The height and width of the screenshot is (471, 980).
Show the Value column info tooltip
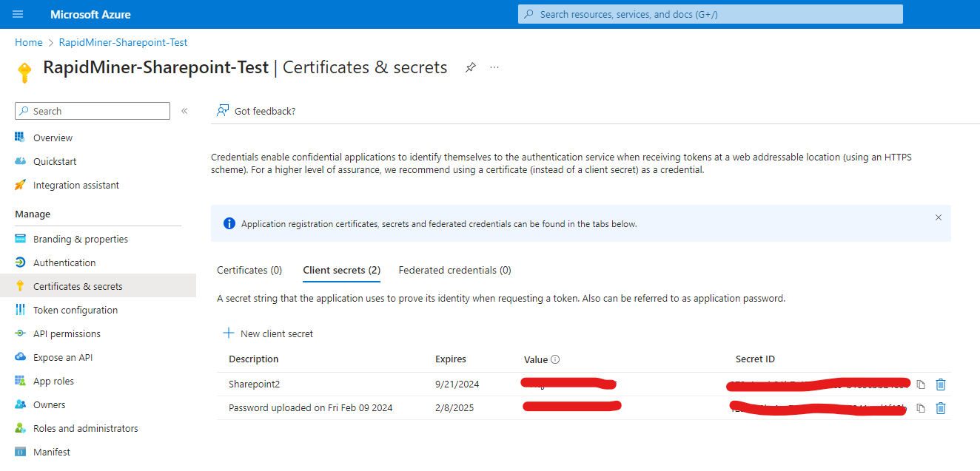coord(555,360)
